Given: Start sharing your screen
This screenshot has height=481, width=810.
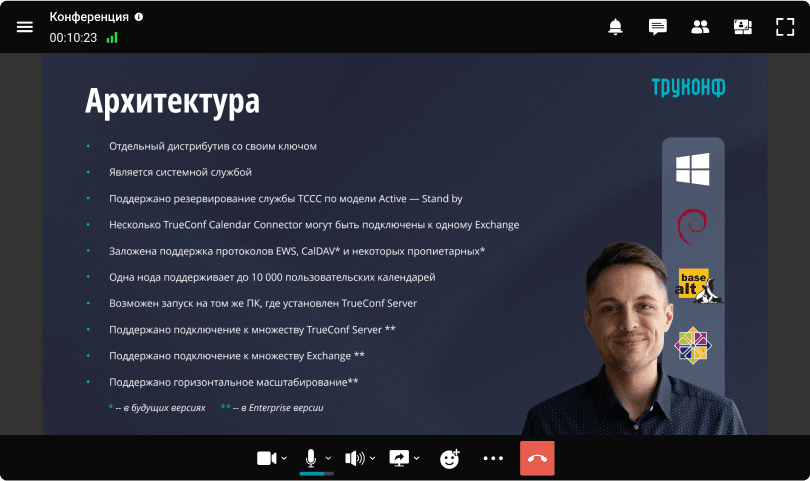Looking at the screenshot, I should click(398, 458).
